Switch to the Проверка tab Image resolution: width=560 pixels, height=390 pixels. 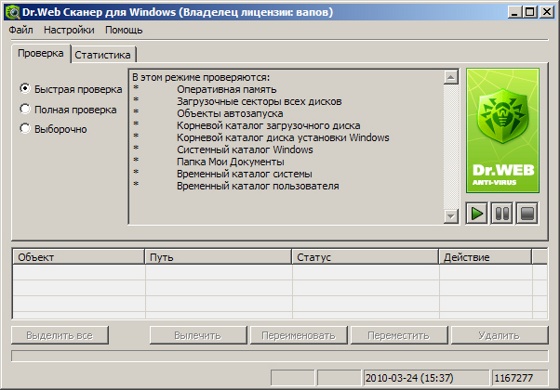[x=41, y=53]
